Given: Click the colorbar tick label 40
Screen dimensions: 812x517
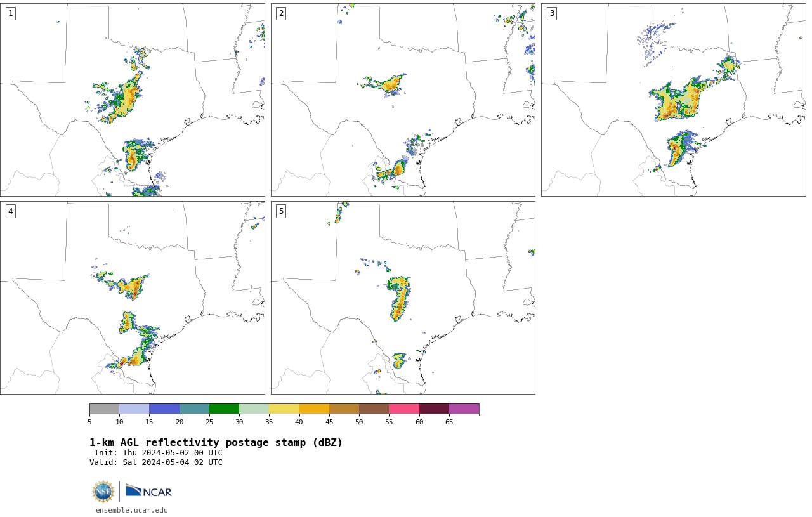Looking at the screenshot, I should 299,422.
